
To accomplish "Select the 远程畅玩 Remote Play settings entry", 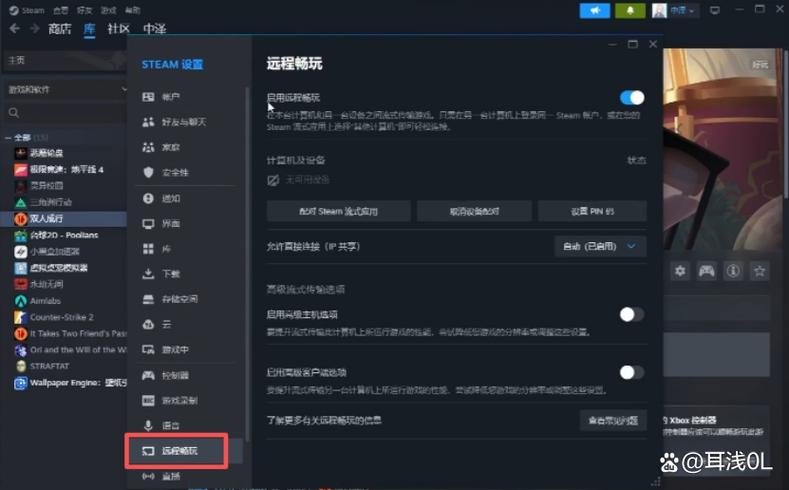I will click(x=185, y=451).
